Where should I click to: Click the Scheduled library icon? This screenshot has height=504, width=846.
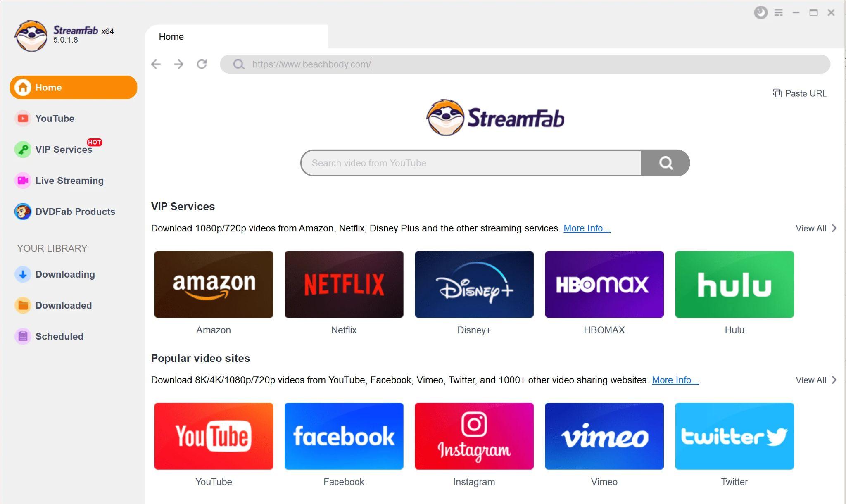point(22,336)
